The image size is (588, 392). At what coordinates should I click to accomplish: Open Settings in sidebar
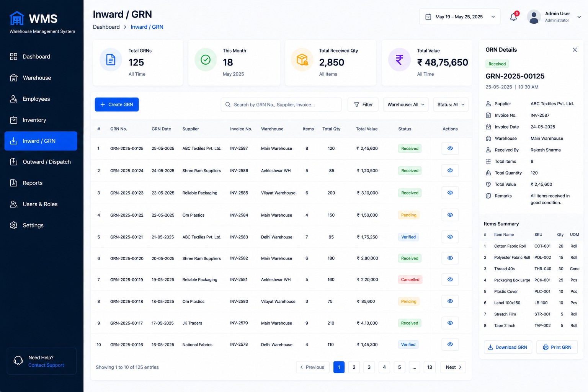tap(41, 225)
